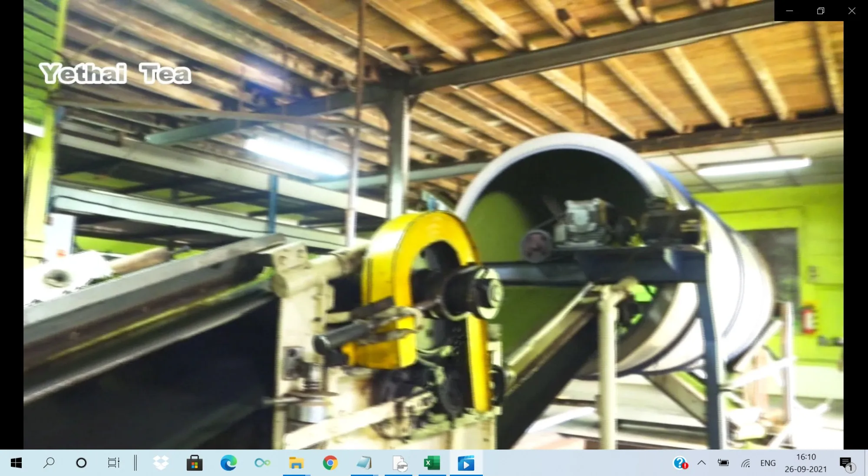The width and height of the screenshot is (868, 476).
Task: Open the Wi-Fi network flyout
Action: [x=746, y=463]
